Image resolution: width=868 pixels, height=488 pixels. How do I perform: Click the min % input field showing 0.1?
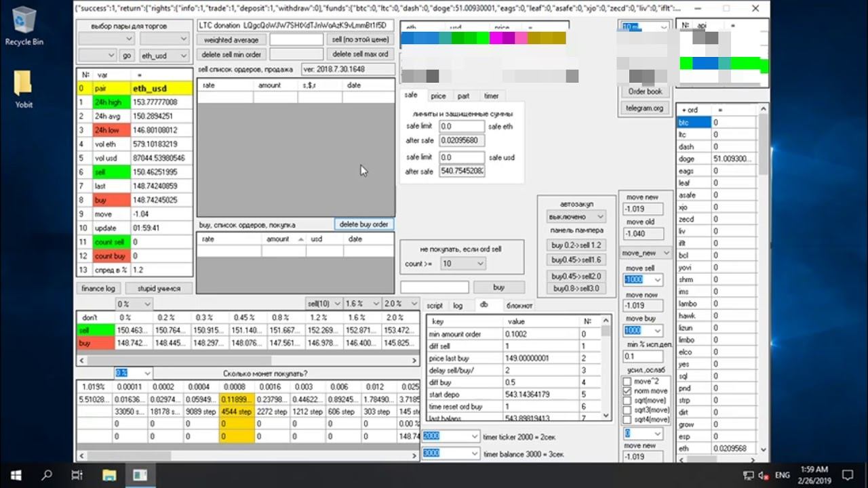click(x=643, y=357)
